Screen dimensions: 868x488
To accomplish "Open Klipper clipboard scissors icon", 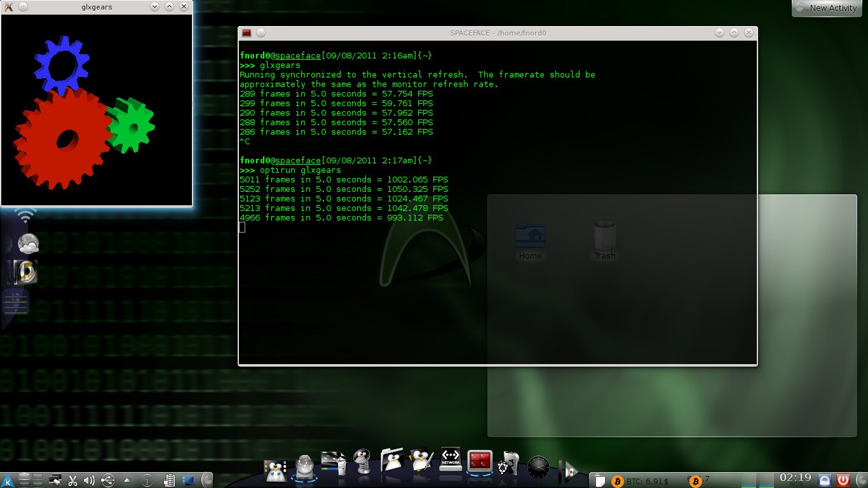I will [x=72, y=480].
